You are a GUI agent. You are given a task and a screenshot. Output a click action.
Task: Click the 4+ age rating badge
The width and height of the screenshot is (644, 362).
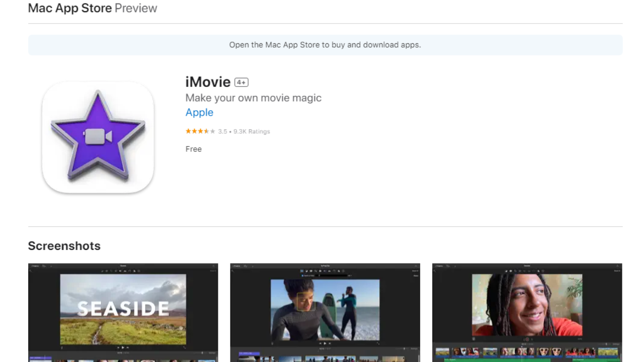coord(242,82)
